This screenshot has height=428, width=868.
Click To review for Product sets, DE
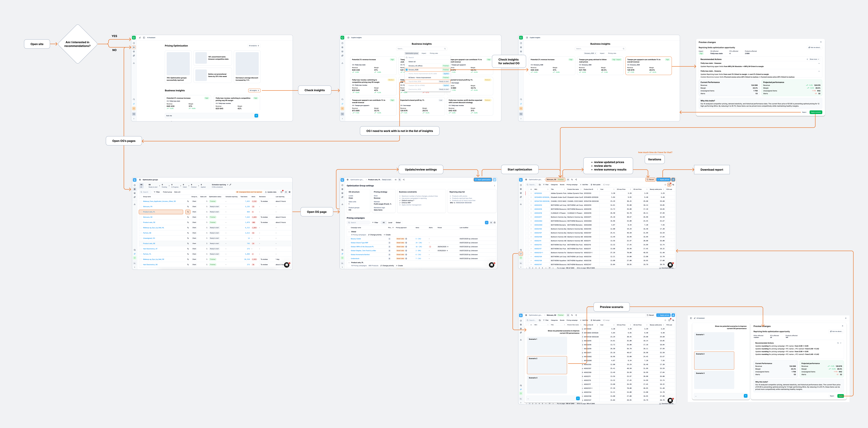pos(264,222)
